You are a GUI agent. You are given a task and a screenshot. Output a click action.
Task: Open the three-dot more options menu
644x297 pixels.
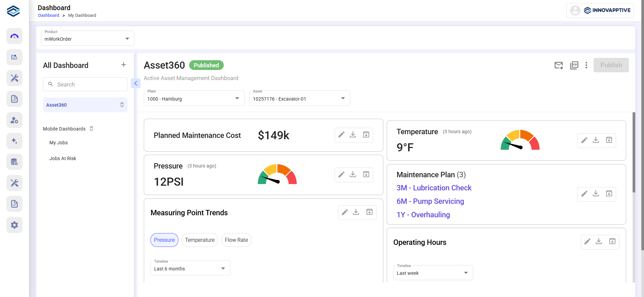tap(586, 65)
